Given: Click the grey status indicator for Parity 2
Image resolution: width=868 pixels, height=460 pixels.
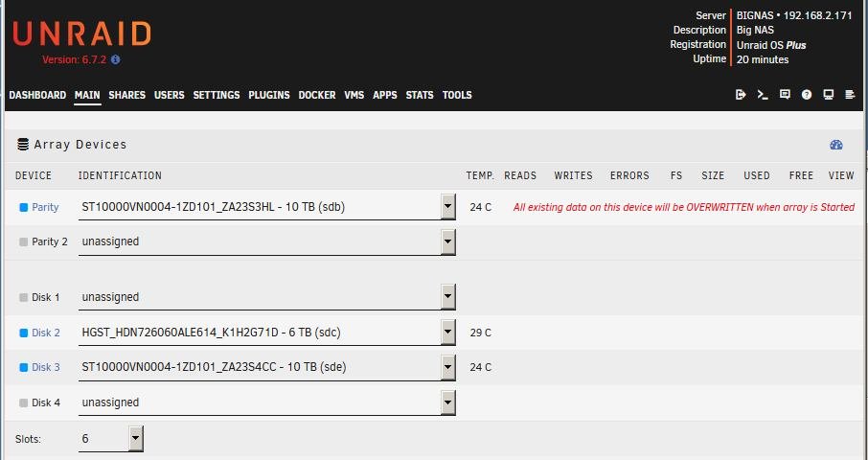Looking at the screenshot, I should click(x=23, y=241).
